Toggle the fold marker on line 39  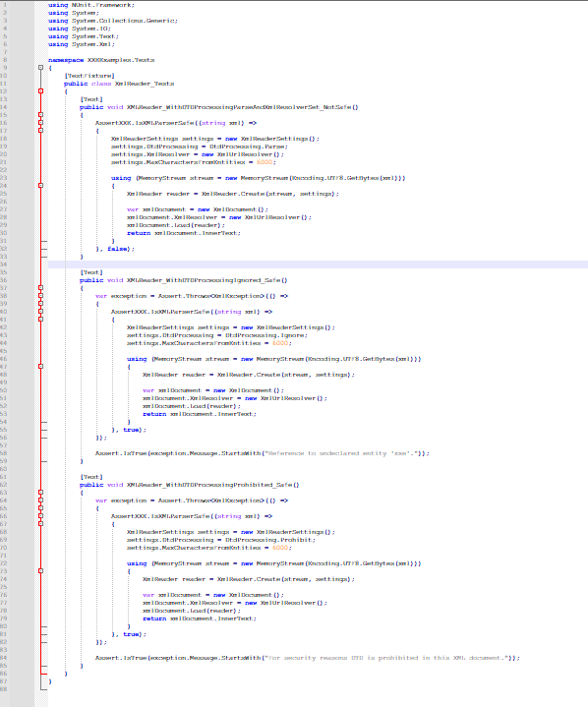pos(40,304)
